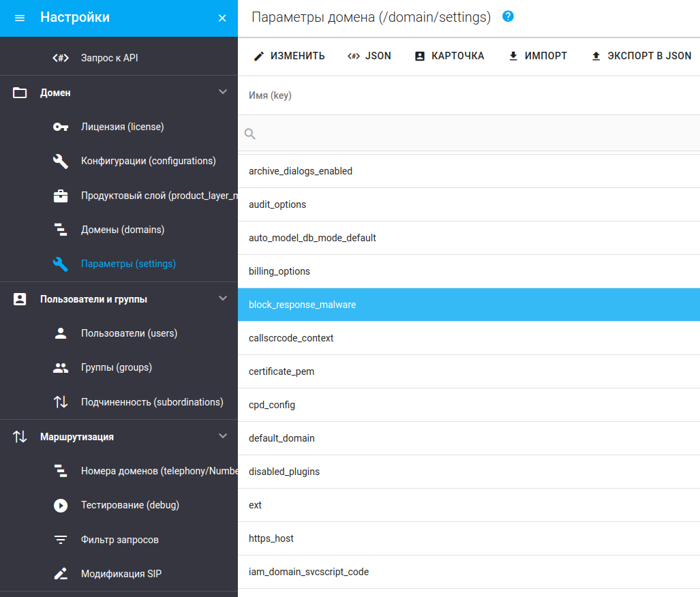Click the play icon for Тестирование (debug)
Screen dimensions: 700x597
coord(61,506)
